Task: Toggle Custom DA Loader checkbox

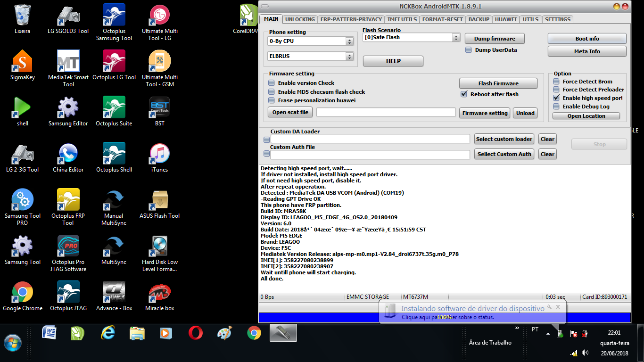Action: (x=266, y=140)
